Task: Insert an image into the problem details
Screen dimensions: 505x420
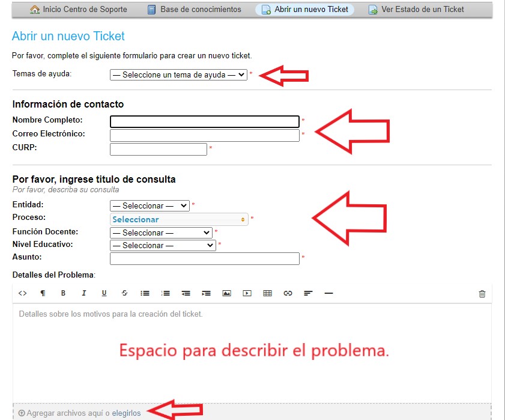Action: coord(227,293)
